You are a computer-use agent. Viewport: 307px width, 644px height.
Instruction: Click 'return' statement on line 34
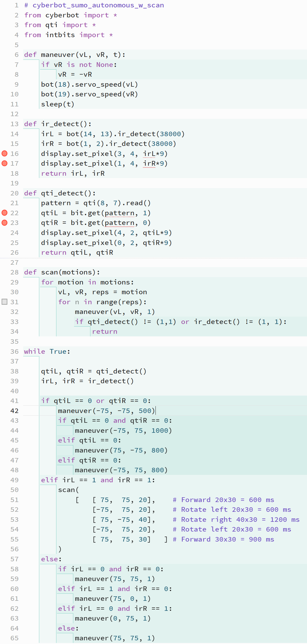pyautogui.click(x=105, y=332)
